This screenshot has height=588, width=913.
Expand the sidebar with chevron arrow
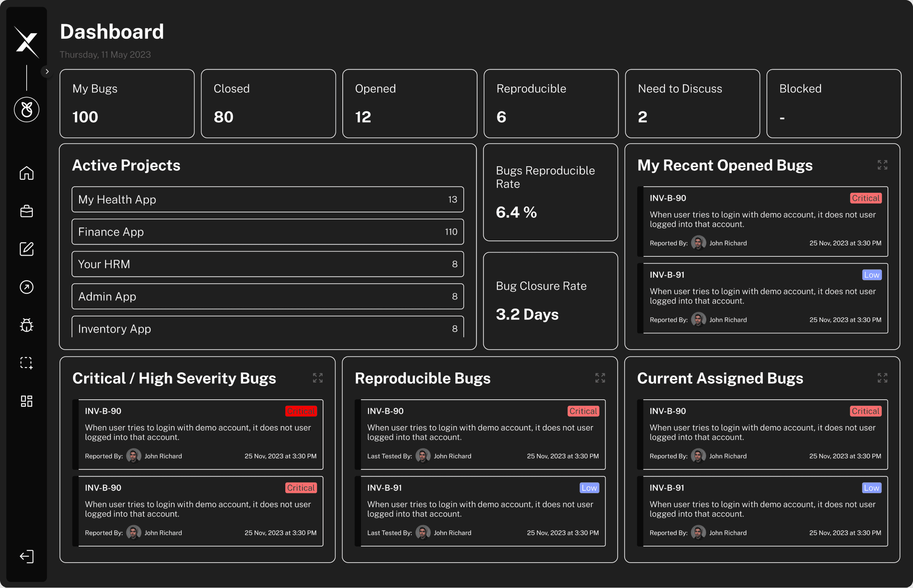(x=47, y=72)
